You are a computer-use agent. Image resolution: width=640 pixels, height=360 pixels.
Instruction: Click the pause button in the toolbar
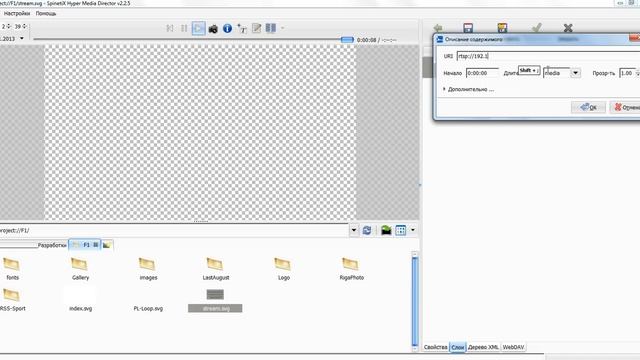pos(184,28)
